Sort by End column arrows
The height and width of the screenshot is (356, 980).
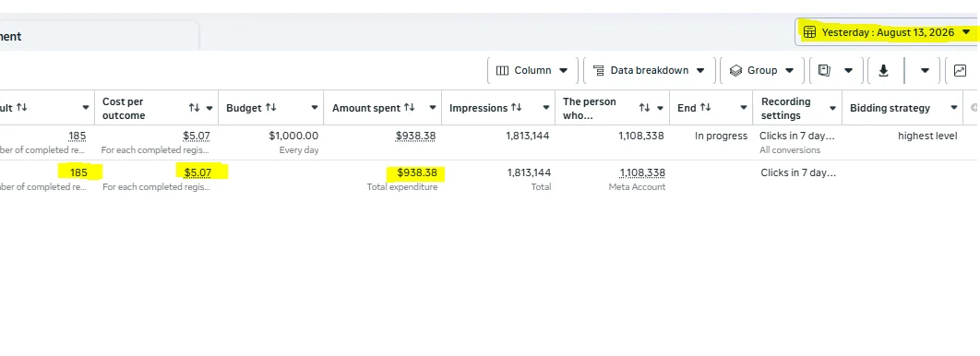(705, 107)
